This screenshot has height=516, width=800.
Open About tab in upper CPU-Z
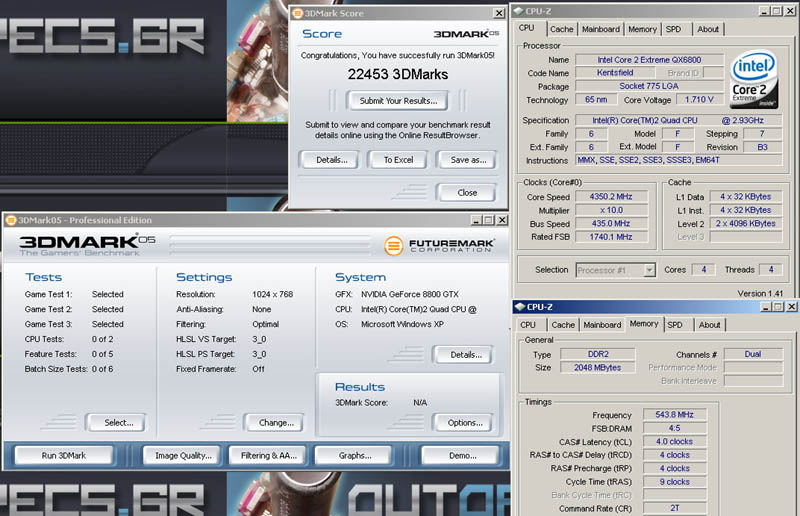click(708, 30)
